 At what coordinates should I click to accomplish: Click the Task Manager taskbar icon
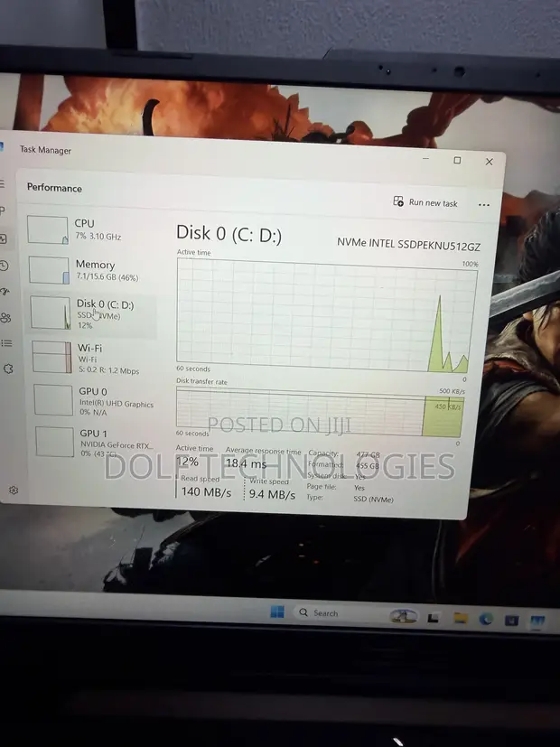(537, 621)
